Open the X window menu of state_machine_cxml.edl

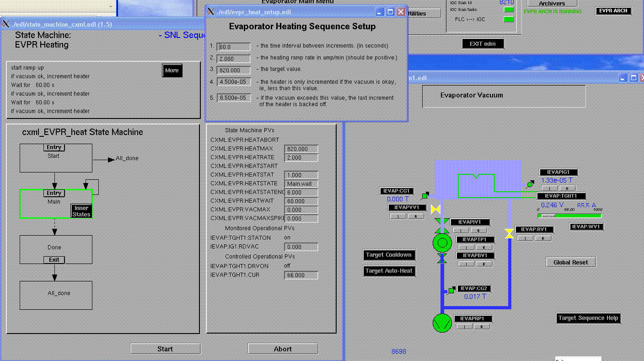[5, 24]
